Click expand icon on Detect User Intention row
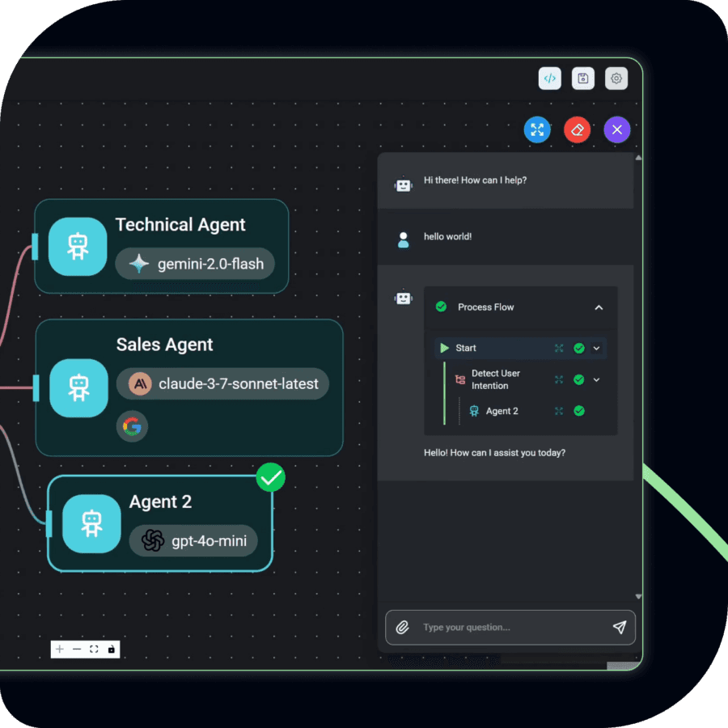Image resolution: width=728 pixels, height=728 pixels. tap(559, 380)
